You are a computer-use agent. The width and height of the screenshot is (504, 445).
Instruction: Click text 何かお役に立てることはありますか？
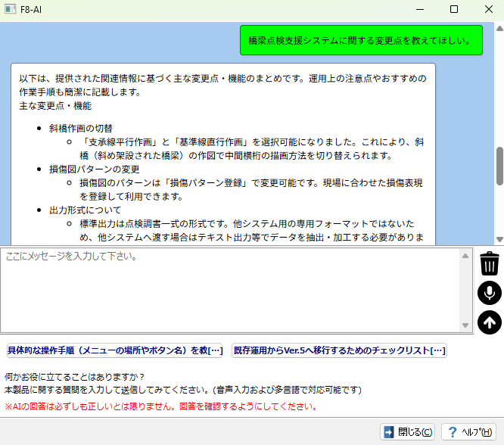point(75,377)
